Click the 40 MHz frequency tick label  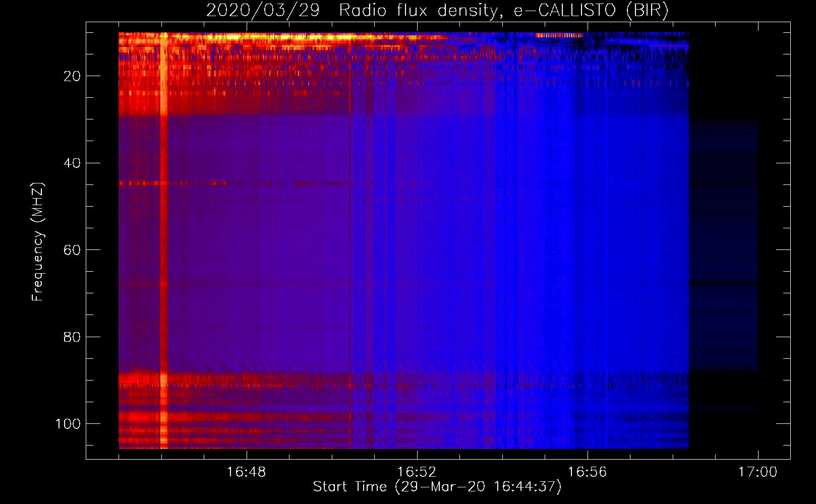tap(72, 163)
